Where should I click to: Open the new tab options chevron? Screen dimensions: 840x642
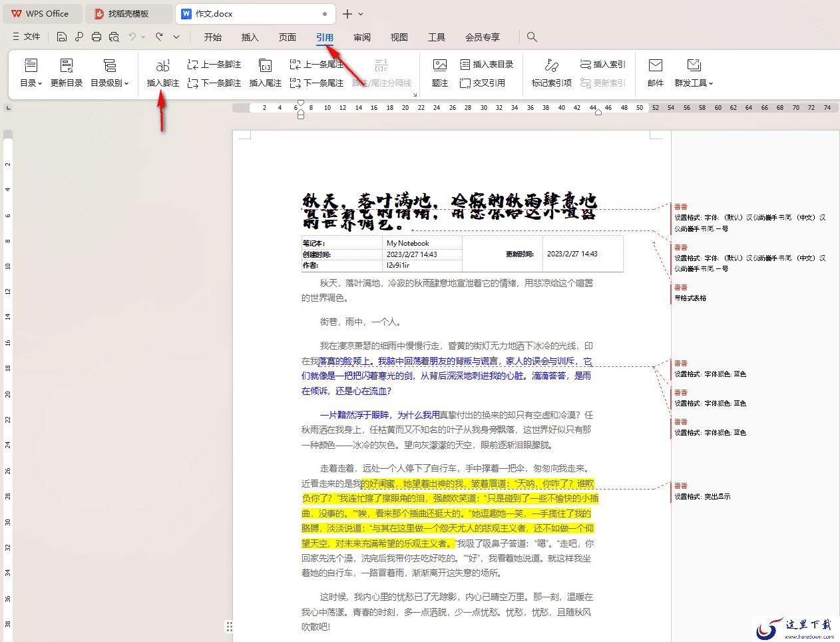tap(361, 13)
